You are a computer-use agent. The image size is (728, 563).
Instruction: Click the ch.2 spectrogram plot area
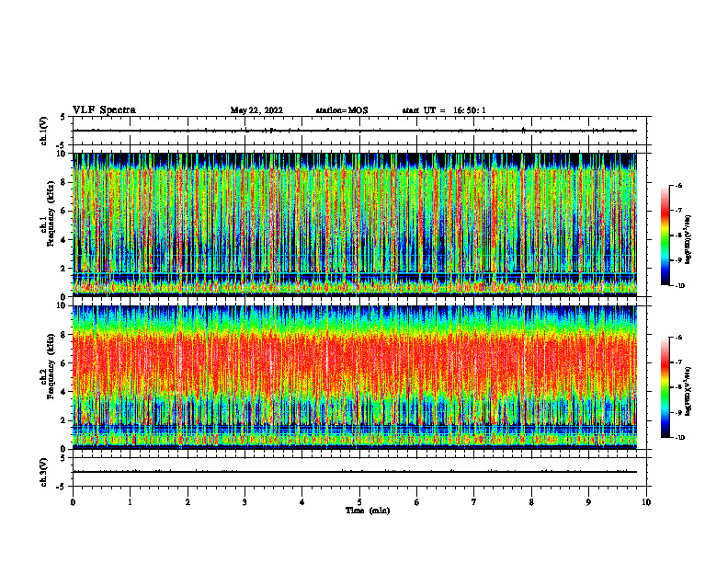[x=355, y=377]
